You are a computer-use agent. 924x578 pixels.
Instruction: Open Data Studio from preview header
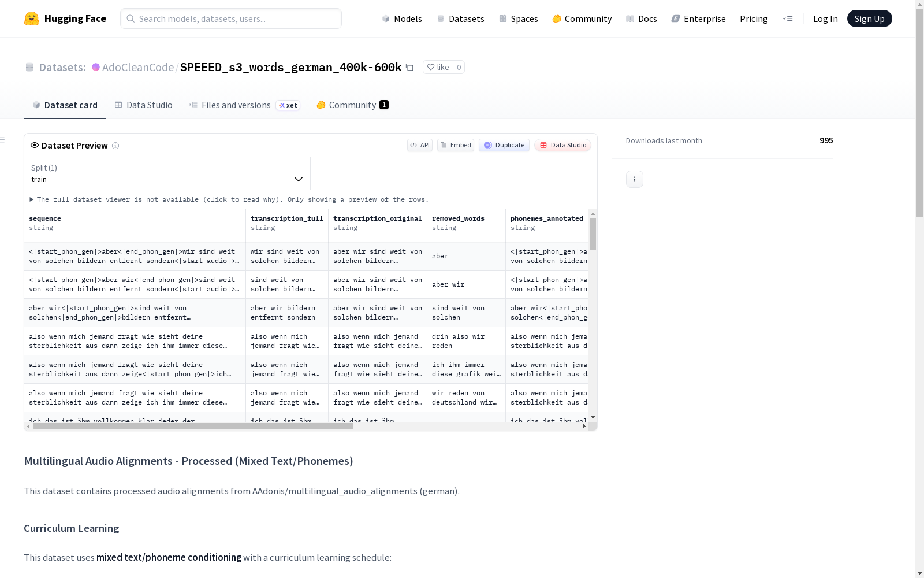pyautogui.click(x=562, y=145)
